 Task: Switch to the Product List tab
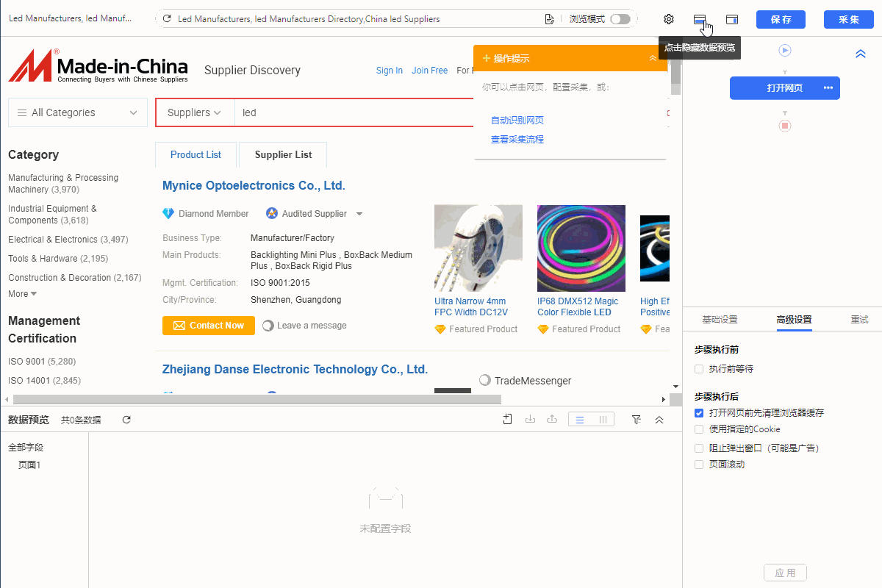point(196,154)
